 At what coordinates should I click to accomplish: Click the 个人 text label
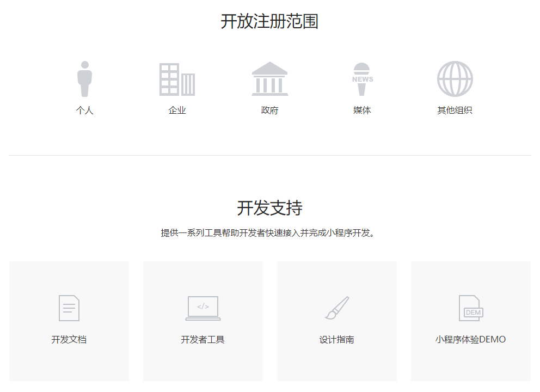[84, 111]
